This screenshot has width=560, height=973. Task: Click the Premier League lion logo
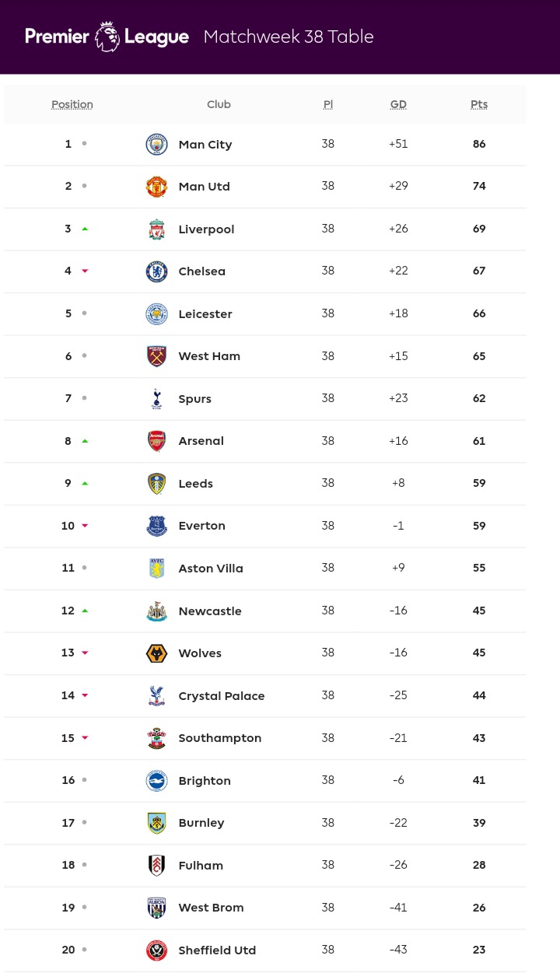[107, 37]
